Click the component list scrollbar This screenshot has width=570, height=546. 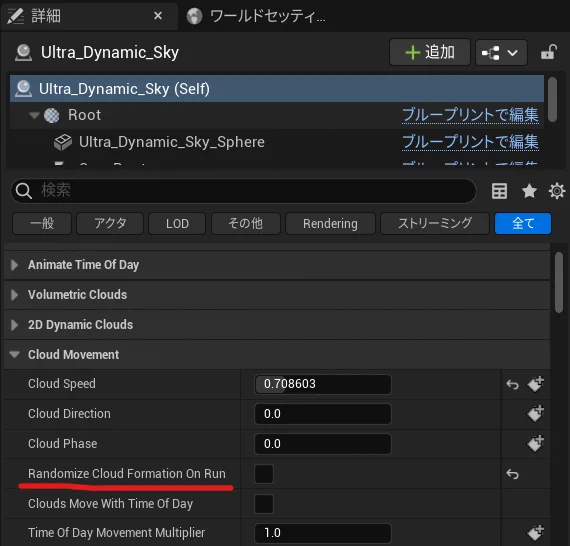coord(553,99)
